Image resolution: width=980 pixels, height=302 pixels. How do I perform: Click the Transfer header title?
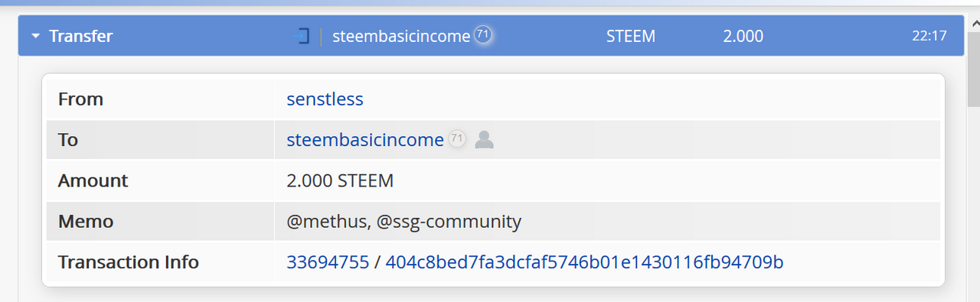coord(81,36)
